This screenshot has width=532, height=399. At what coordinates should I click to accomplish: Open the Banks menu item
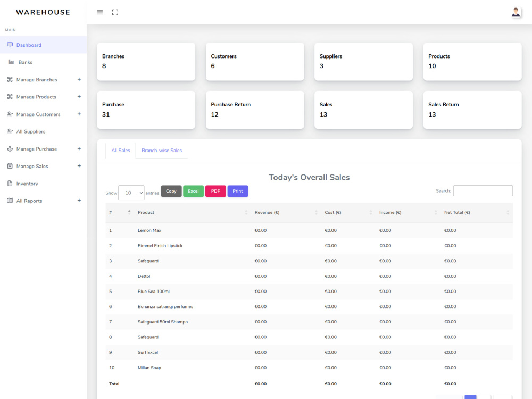tap(44, 62)
